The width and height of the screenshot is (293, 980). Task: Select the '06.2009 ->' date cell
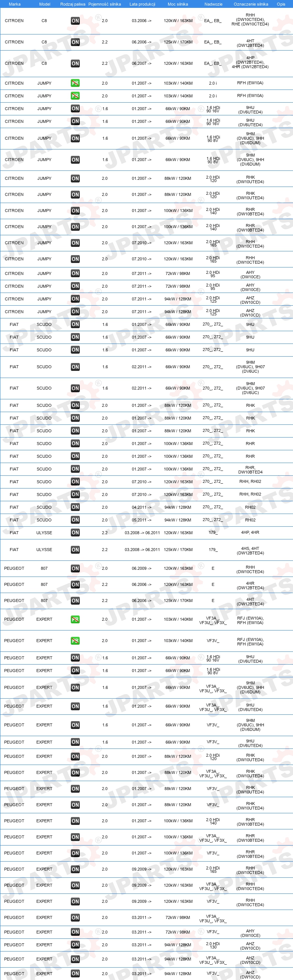click(142, 568)
